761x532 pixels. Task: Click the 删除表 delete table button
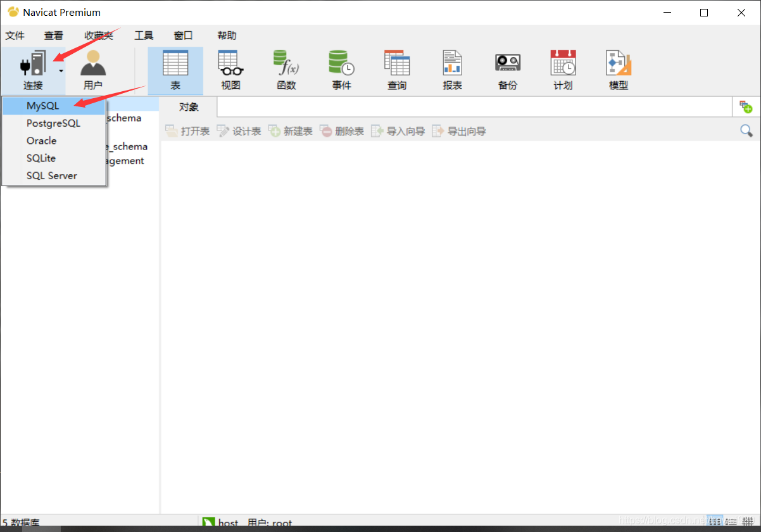342,131
